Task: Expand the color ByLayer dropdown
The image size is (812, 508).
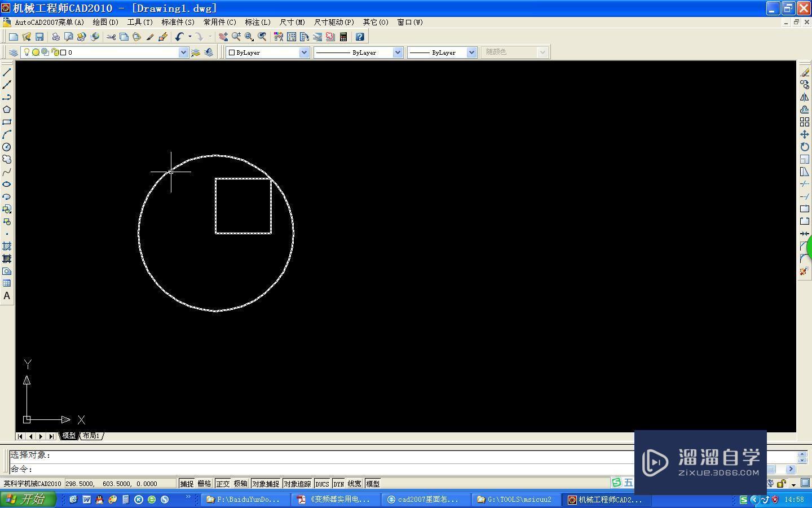Action: point(304,52)
